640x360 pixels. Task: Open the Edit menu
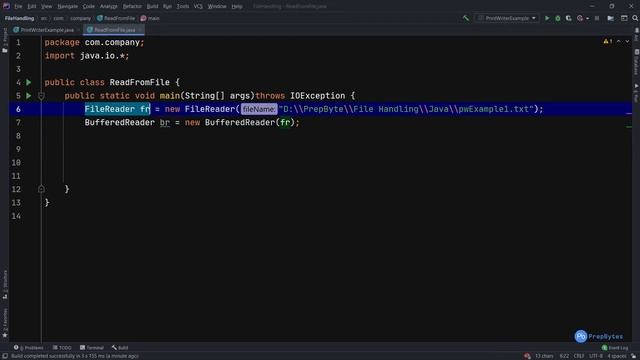pyautogui.click(x=32, y=6)
